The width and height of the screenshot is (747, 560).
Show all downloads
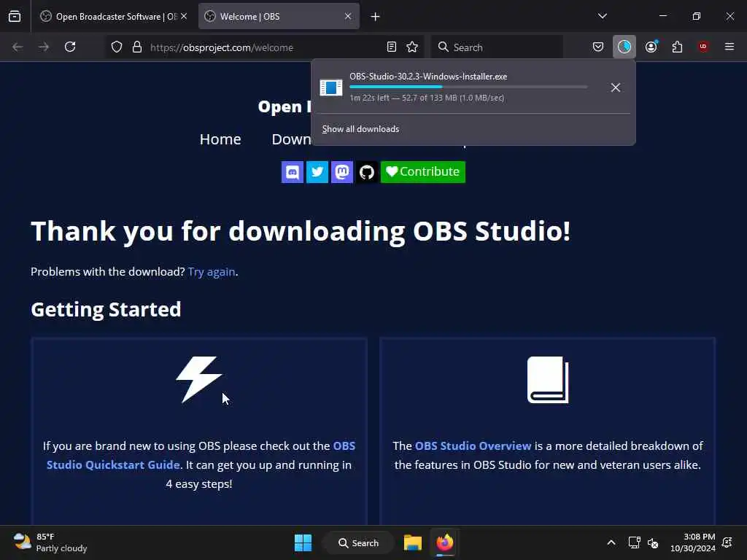pos(360,129)
